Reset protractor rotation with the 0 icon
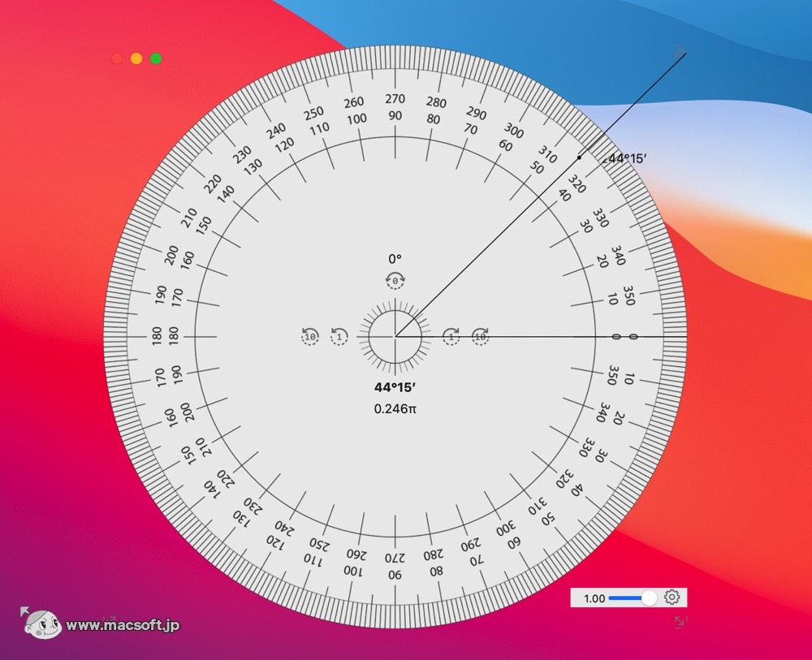The image size is (812, 660). click(395, 280)
